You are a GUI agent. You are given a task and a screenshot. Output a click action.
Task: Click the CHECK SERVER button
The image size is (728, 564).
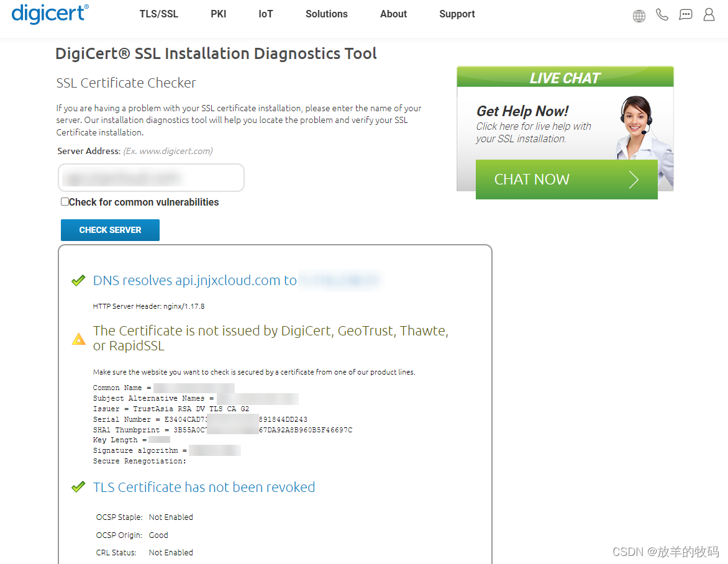click(110, 230)
